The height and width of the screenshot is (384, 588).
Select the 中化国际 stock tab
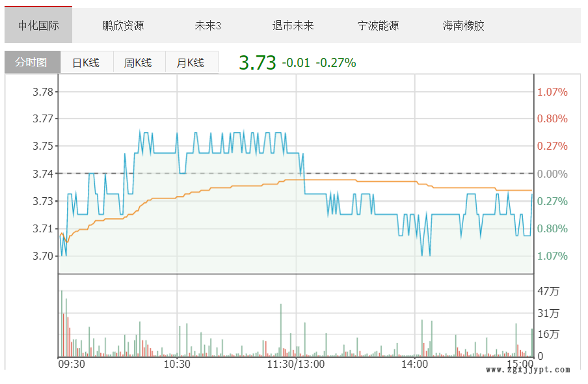(38, 25)
